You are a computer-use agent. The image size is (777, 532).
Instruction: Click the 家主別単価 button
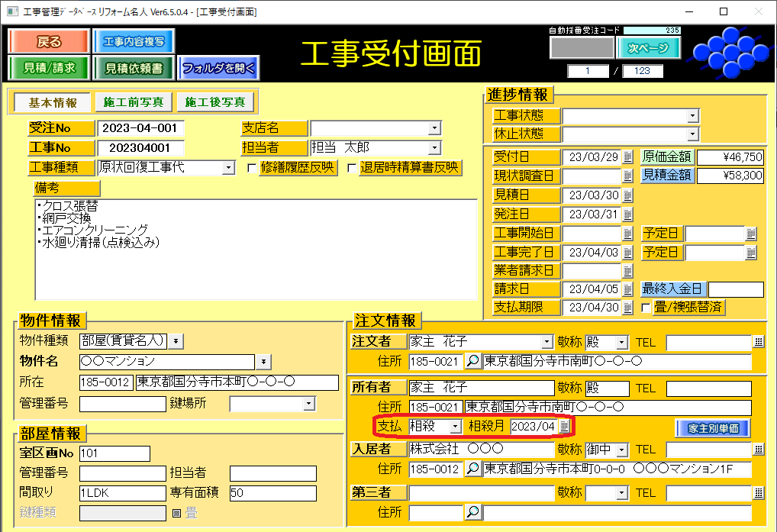click(712, 427)
